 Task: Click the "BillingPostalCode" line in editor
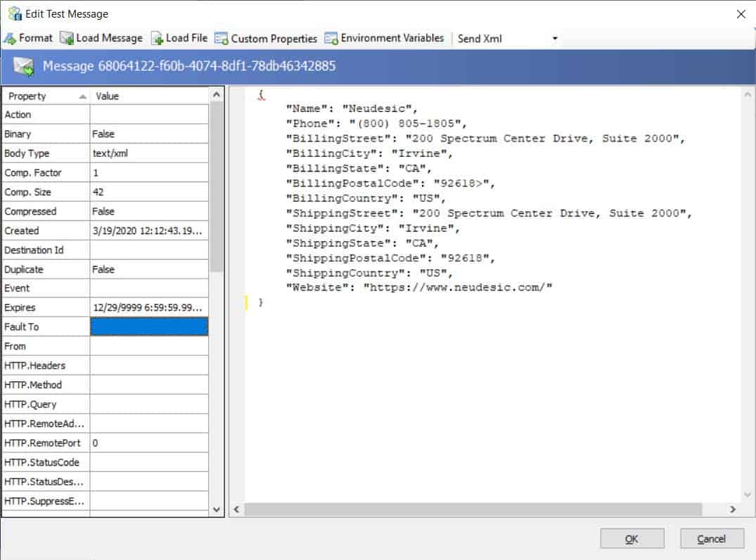point(390,184)
